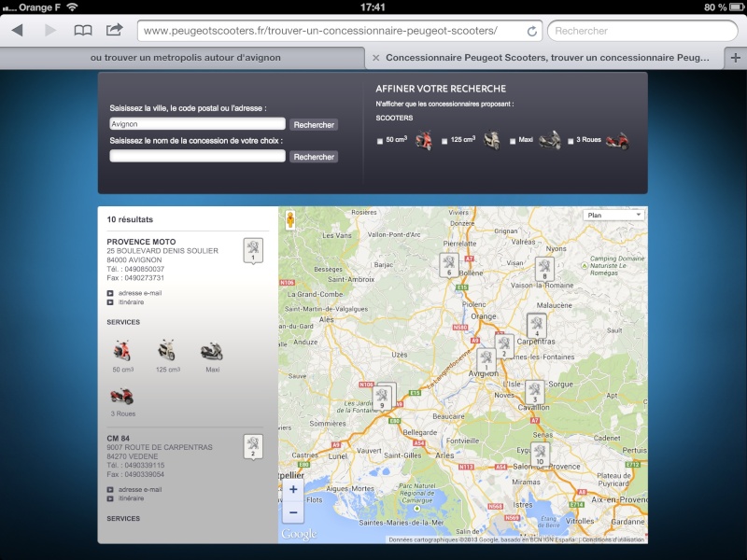Open the Conditions d'utilisation map link
This screenshot has height=560, width=747.
coord(613,539)
